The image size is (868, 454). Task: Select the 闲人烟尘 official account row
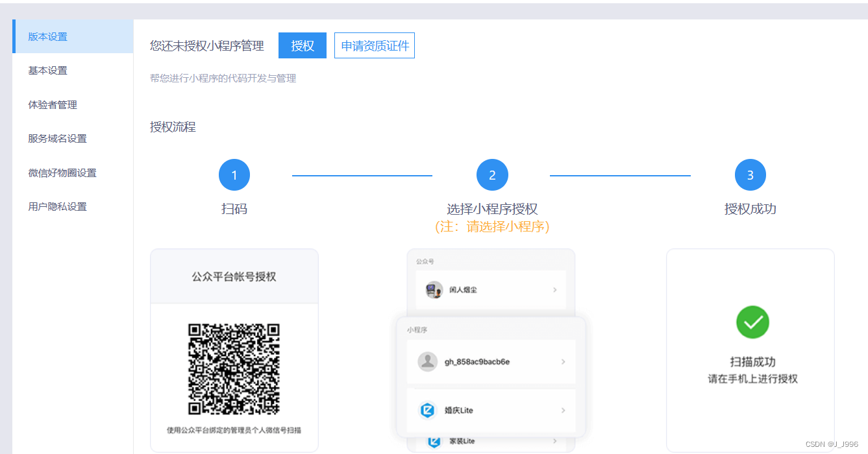491,289
